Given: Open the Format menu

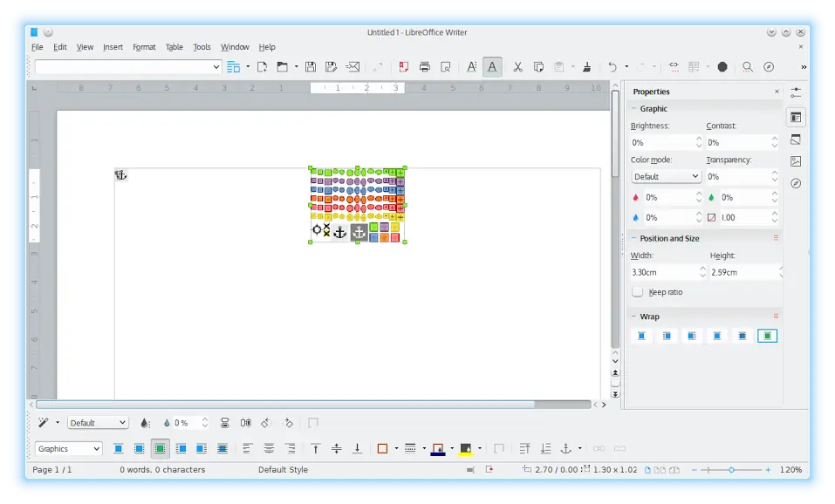Looking at the screenshot, I should pyautogui.click(x=144, y=47).
